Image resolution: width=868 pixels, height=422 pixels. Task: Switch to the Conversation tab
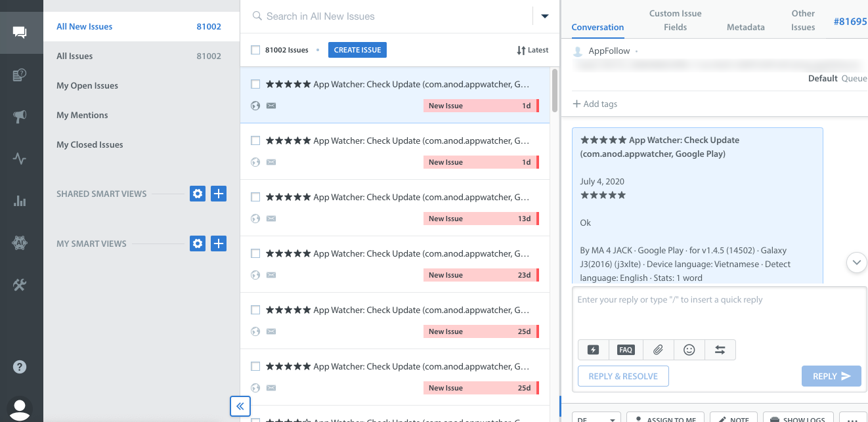click(x=597, y=27)
